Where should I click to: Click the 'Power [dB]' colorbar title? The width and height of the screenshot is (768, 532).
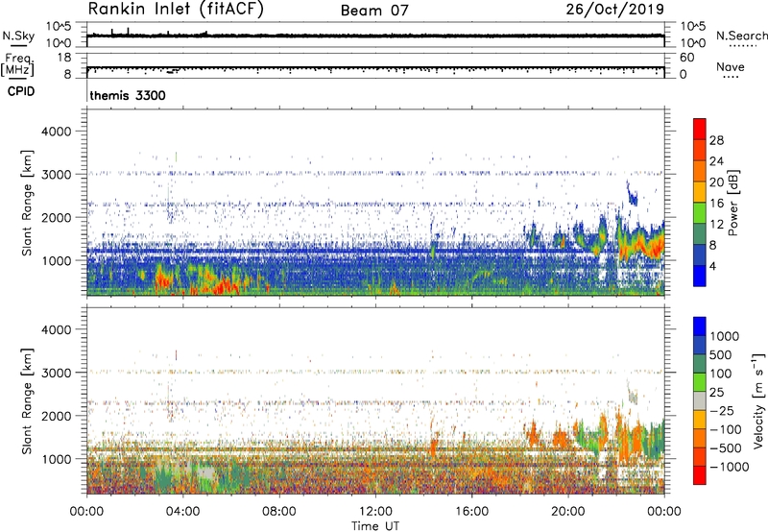tap(733, 203)
